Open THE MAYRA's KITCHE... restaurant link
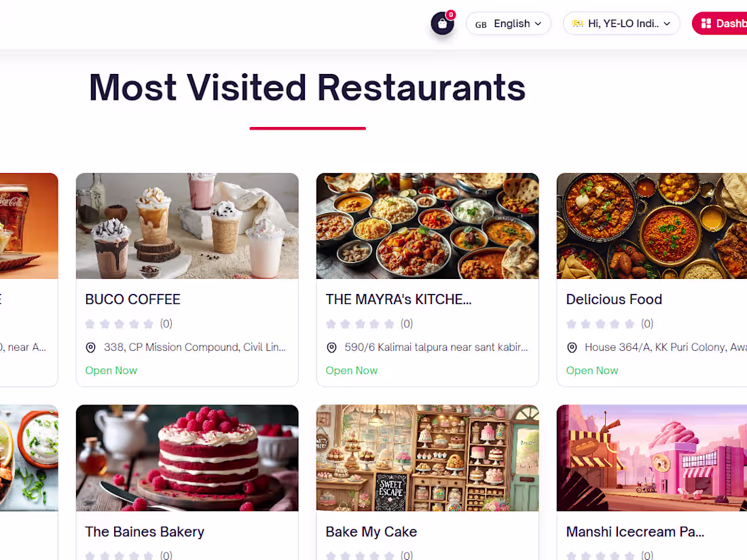This screenshot has height=560, width=747. 398,299
